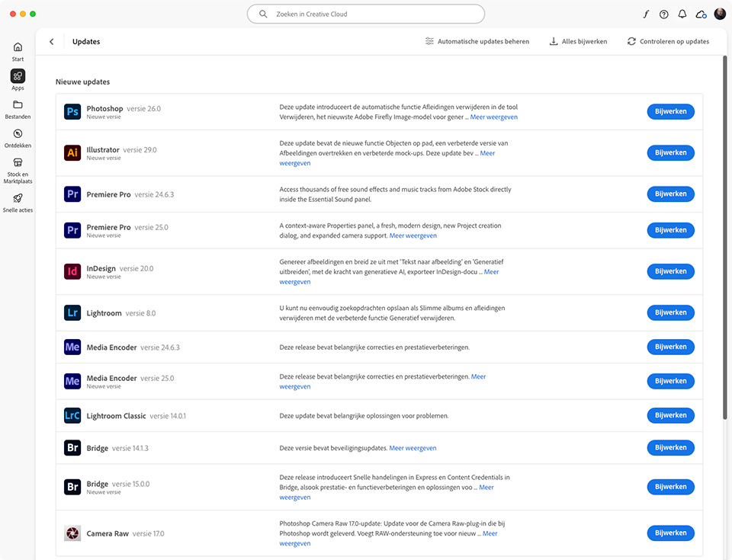Viewport: 732px width, 560px height.
Task: Update Photoshop with its Bijwerken button
Action: coord(670,111)
